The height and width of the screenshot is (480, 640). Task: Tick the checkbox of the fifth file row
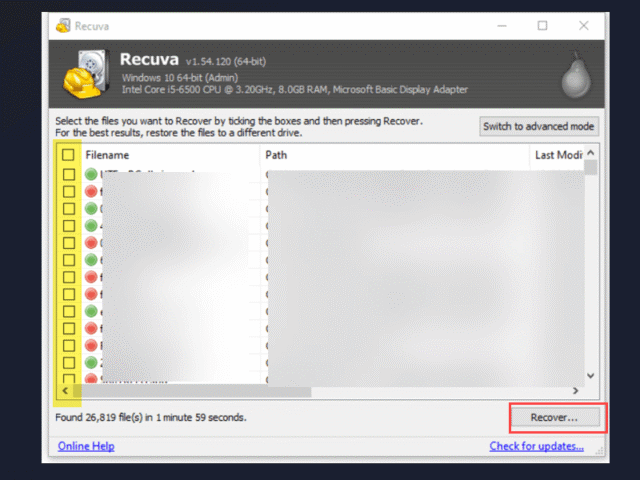(69, 243)
